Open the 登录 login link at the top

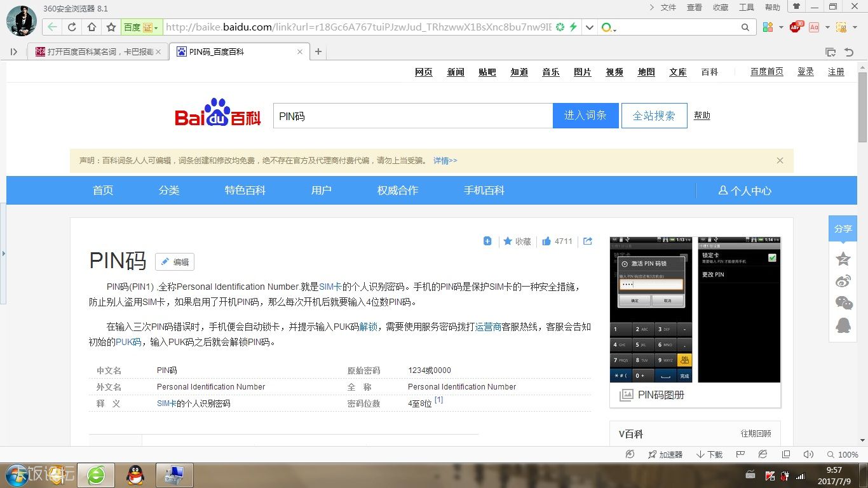click(806, 72)
